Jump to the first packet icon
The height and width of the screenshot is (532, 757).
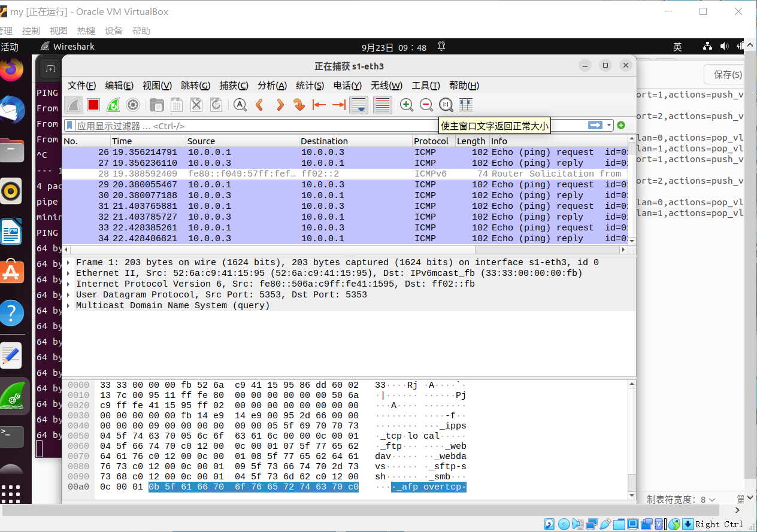point(319,105)
